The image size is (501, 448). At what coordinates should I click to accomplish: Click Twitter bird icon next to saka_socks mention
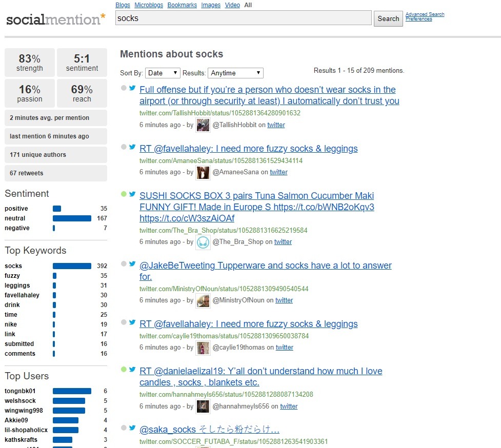[x=132, y=428]
